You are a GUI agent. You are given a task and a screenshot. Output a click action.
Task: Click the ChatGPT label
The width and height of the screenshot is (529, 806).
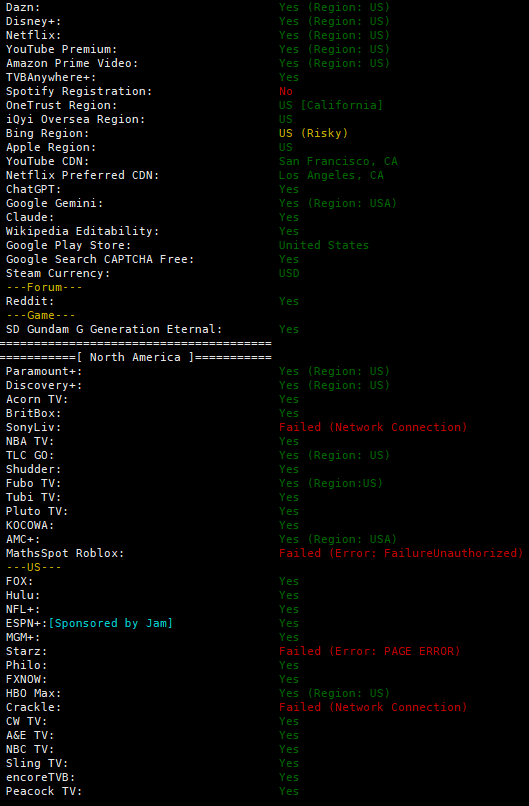pyautogui.click(x=33, y=190)
